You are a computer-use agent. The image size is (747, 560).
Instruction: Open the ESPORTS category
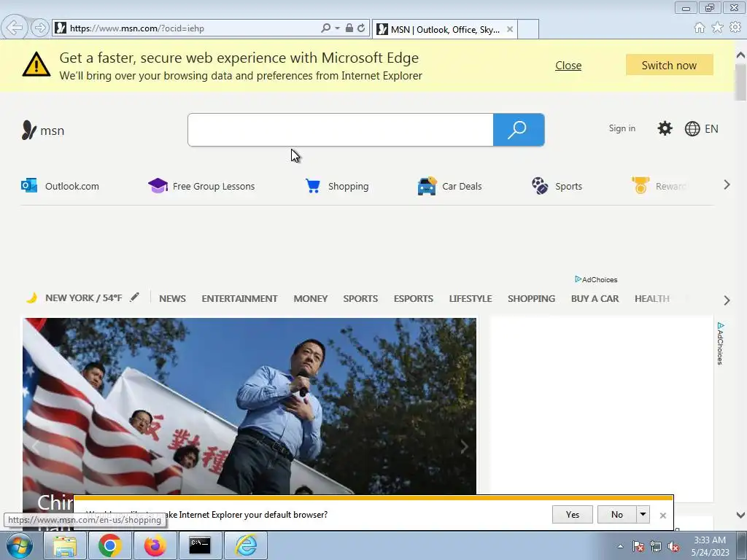414,298
